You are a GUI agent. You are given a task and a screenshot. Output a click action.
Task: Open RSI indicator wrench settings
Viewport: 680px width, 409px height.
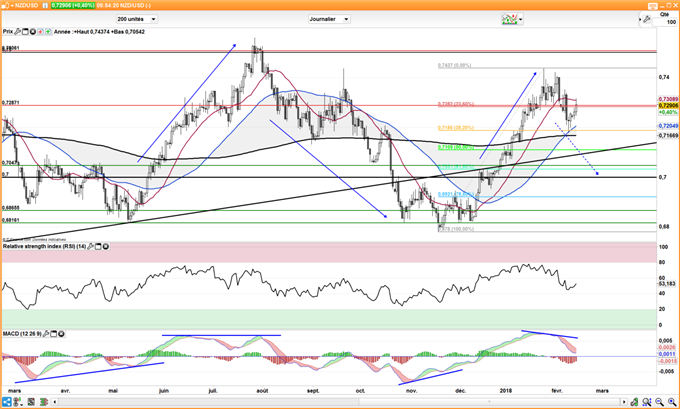[91, 246]
